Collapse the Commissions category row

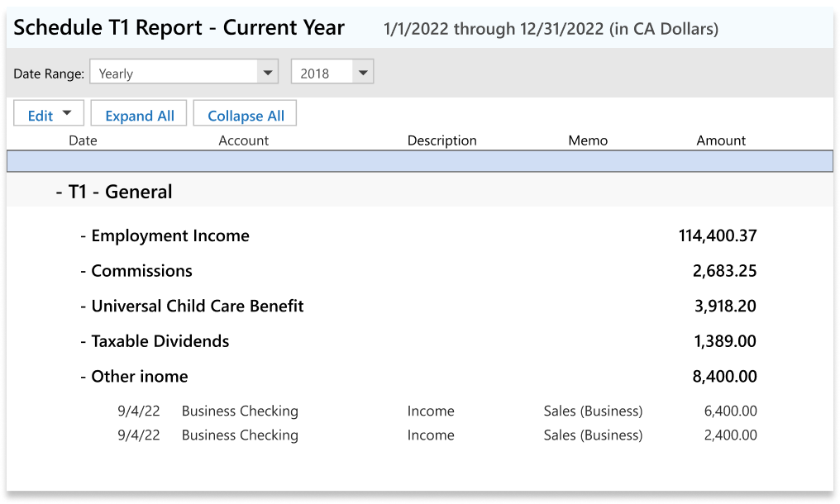pos(84,271)
